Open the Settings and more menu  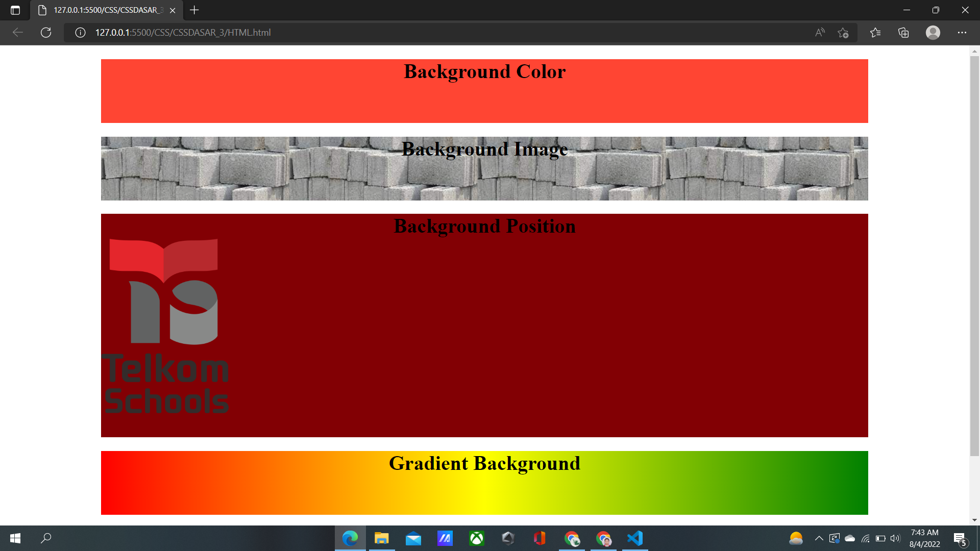[963, 33]
